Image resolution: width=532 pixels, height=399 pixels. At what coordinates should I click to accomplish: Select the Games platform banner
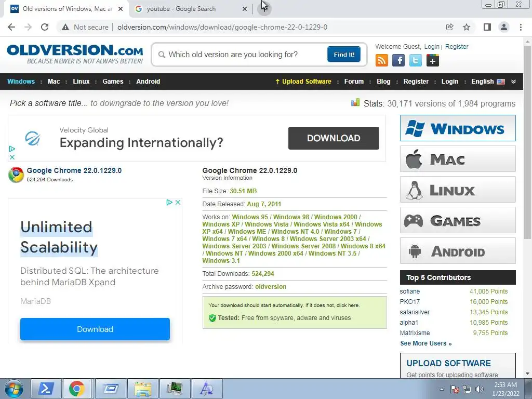coord(458,220)
